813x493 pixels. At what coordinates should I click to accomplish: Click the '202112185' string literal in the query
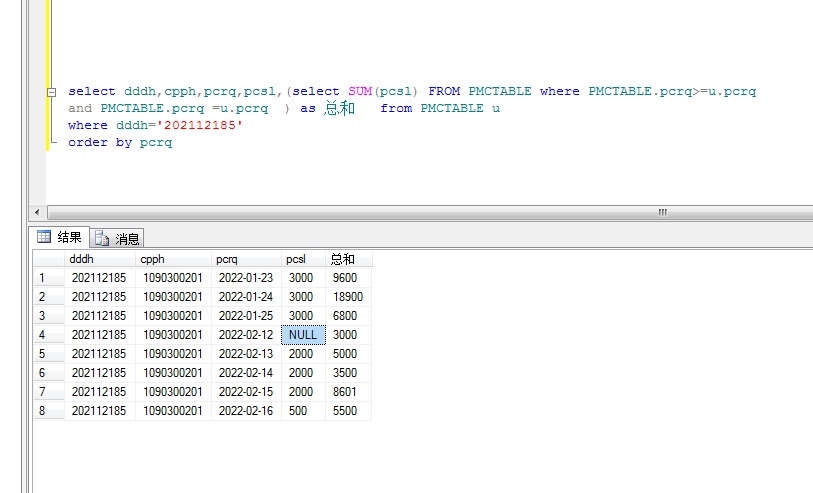pyautogui.click(x=200, y=125)
